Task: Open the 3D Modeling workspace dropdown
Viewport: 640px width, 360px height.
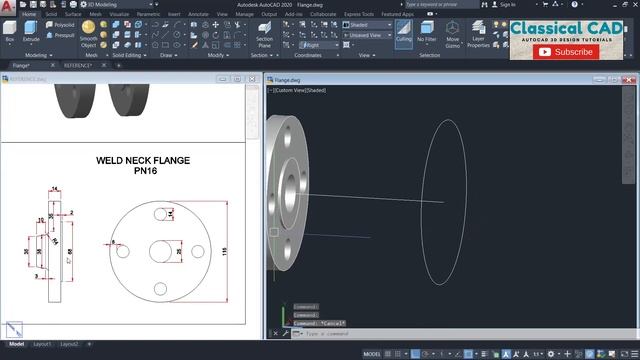Action: pyautogui.click(x=117, y=4)
